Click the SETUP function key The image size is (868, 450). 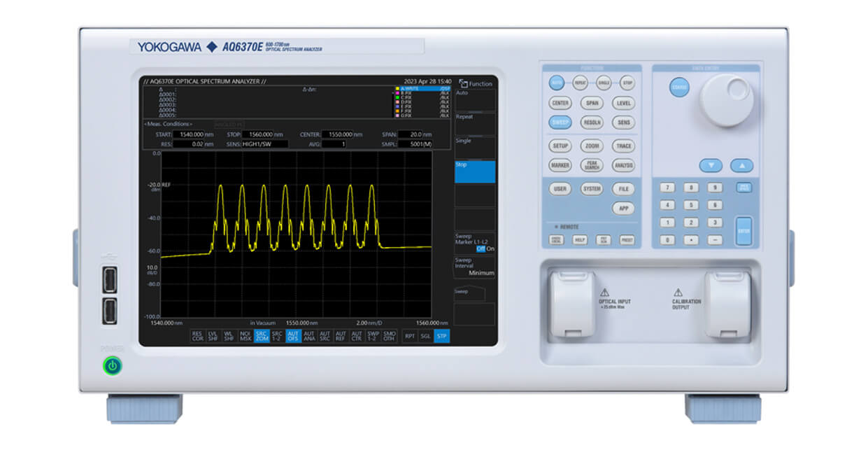(560, 146)
